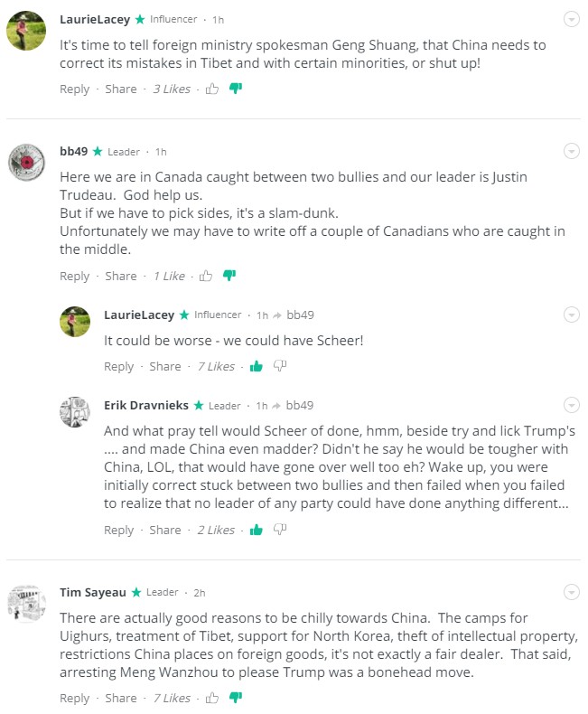The image size is (588, 714).
Task: Show the 7 Likes on LaurieLacey's reply
Action: [x=216, y=366]
